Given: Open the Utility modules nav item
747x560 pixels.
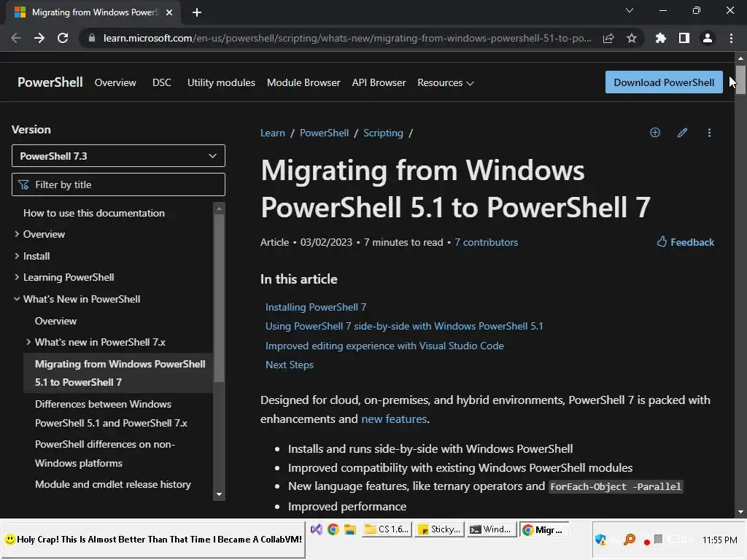Looking at the screenshot, I should 221,83.
